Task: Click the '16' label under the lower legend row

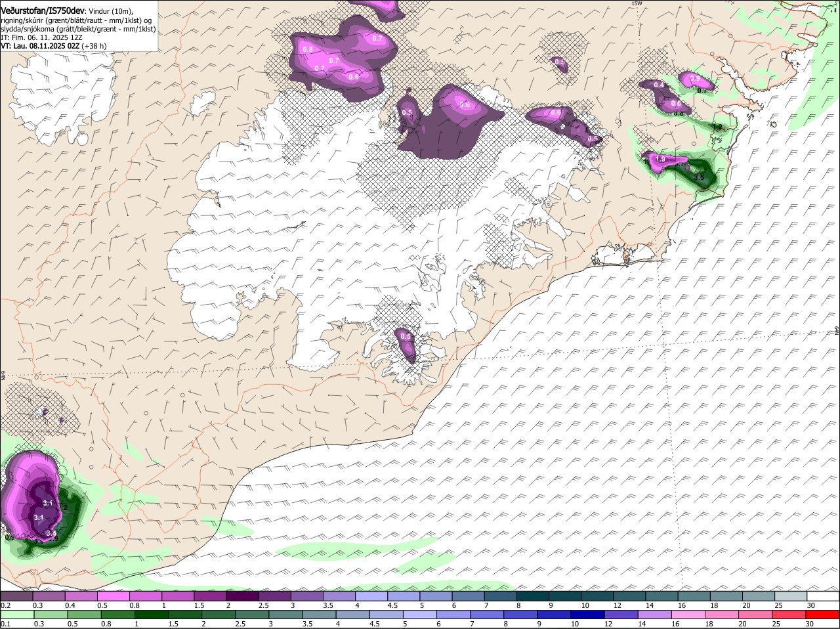Action: pos(675,624)
